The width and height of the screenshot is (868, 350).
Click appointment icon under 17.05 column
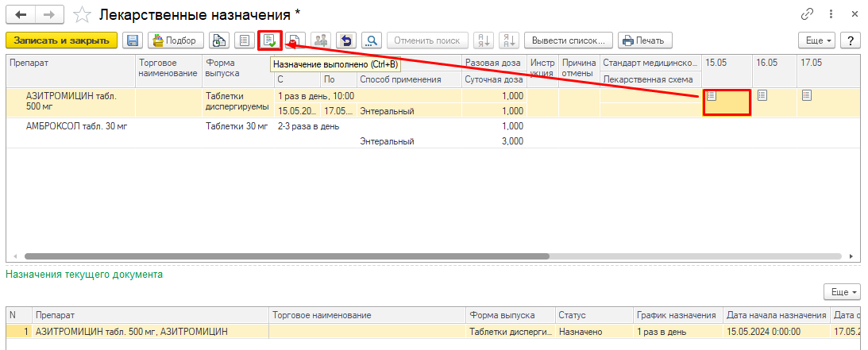[x=807, y=96]
